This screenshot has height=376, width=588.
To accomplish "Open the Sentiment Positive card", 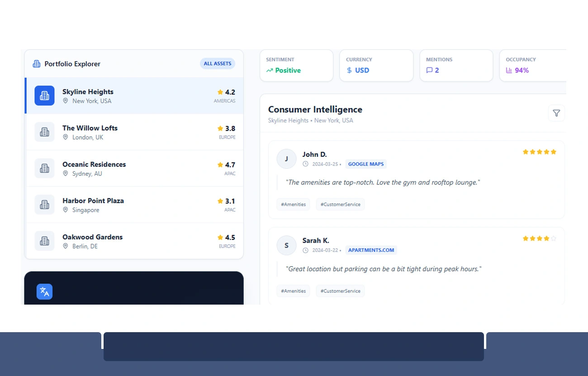I will [296, 66].
